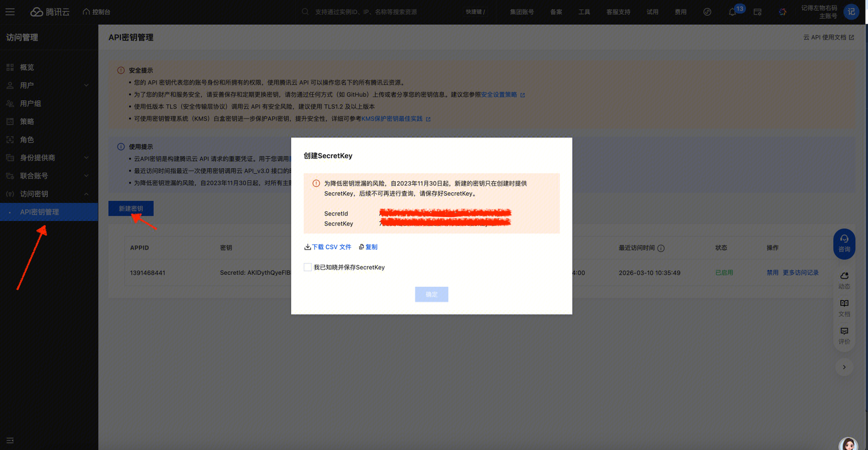This screenshot has height=450, width=868.
Task: Expand the 身份提供商 chevron
Action: click(86, 158)
